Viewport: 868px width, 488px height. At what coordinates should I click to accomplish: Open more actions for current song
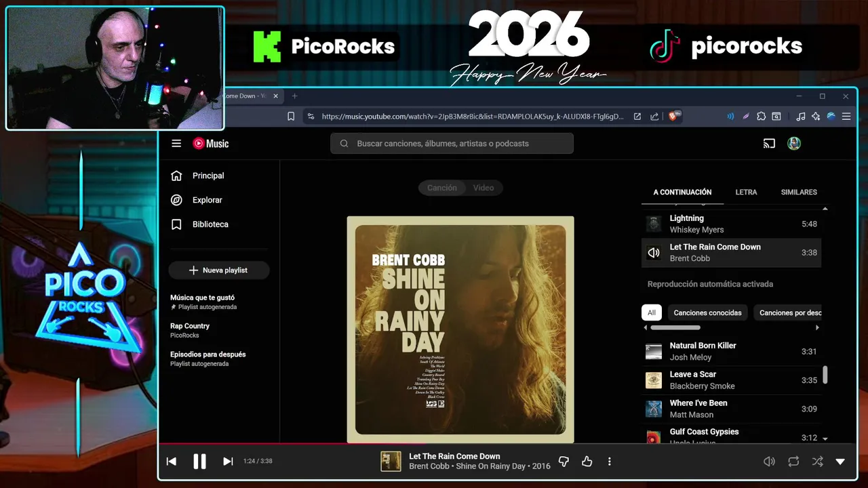pos(609,462)
